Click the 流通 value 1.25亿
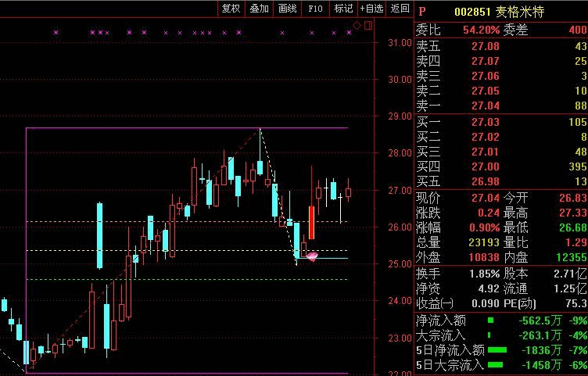The width and height of the screenshot is (588, 376). coord(570,289)
